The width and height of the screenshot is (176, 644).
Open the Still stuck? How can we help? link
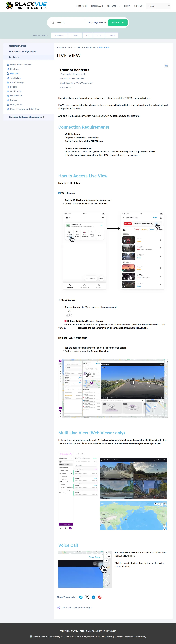tap(77, 608)
